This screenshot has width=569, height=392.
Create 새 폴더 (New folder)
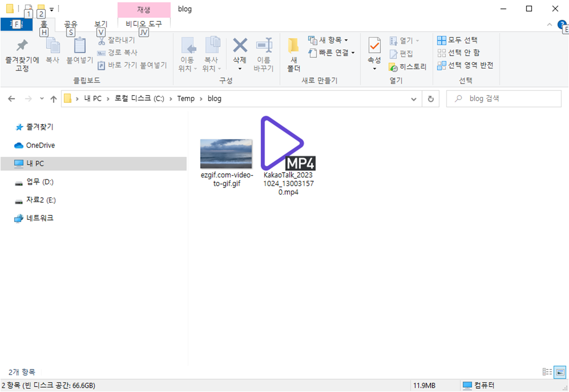[294, 54]
